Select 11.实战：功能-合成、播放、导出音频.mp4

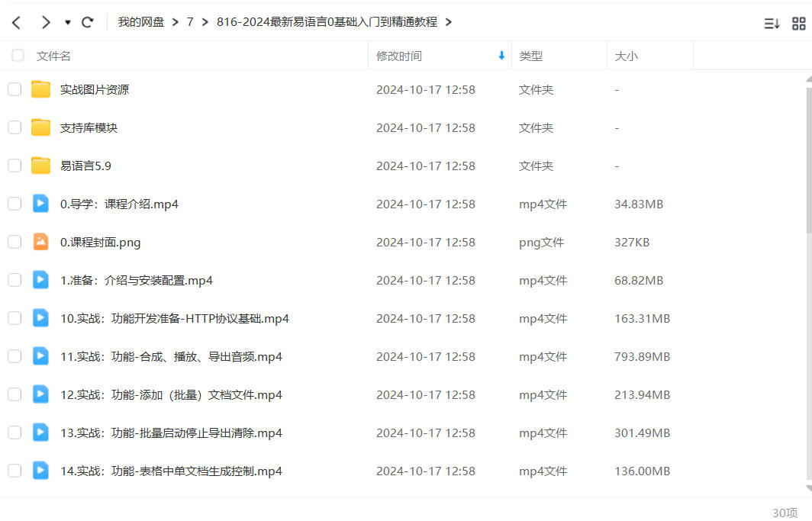coord(171,356)
